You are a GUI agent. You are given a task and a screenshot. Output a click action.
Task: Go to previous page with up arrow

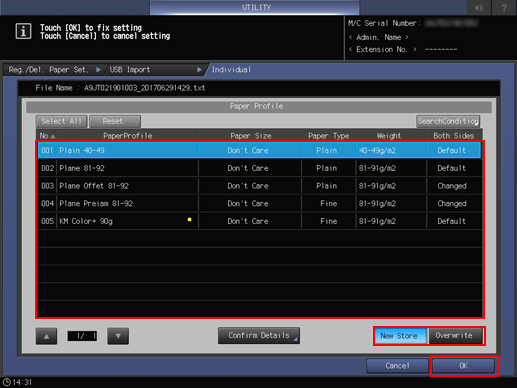[46, 336]
